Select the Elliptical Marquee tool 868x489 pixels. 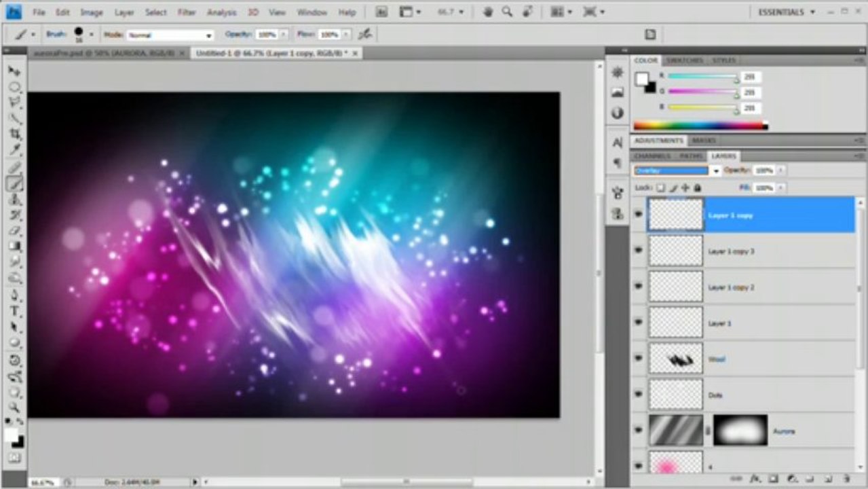click(14, 87)
